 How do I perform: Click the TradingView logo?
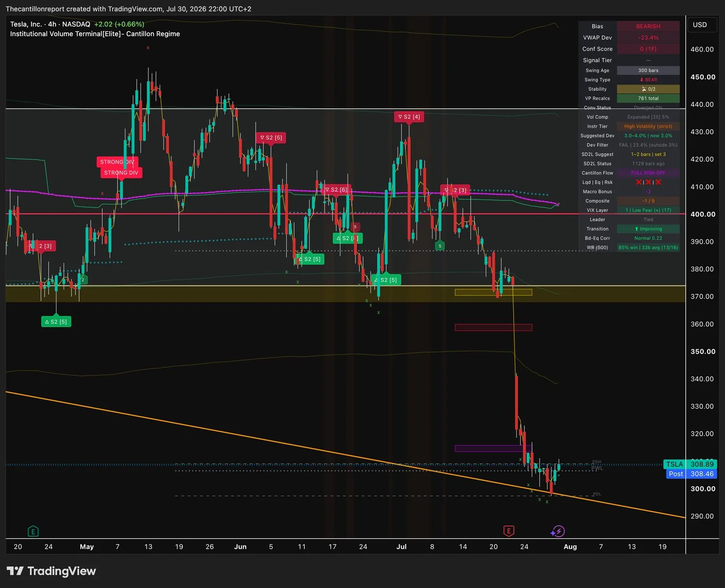tap(51, 571)
